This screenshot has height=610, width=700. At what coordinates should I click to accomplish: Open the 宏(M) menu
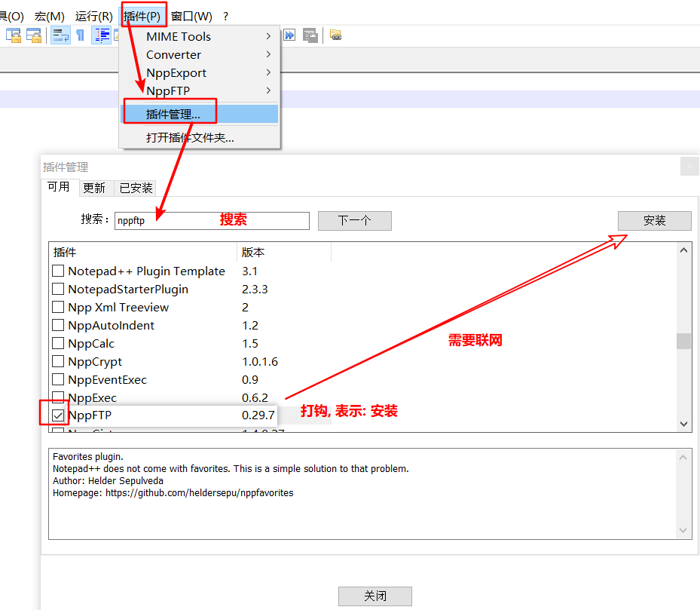(50, 16)
